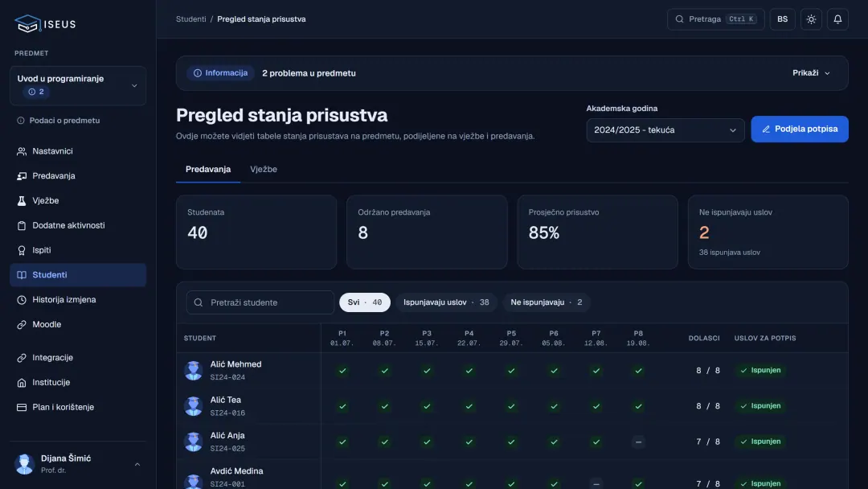Click Dijana Šimić's profile avatar
This screenshot has height=489, width=868.
coord(24,464)
